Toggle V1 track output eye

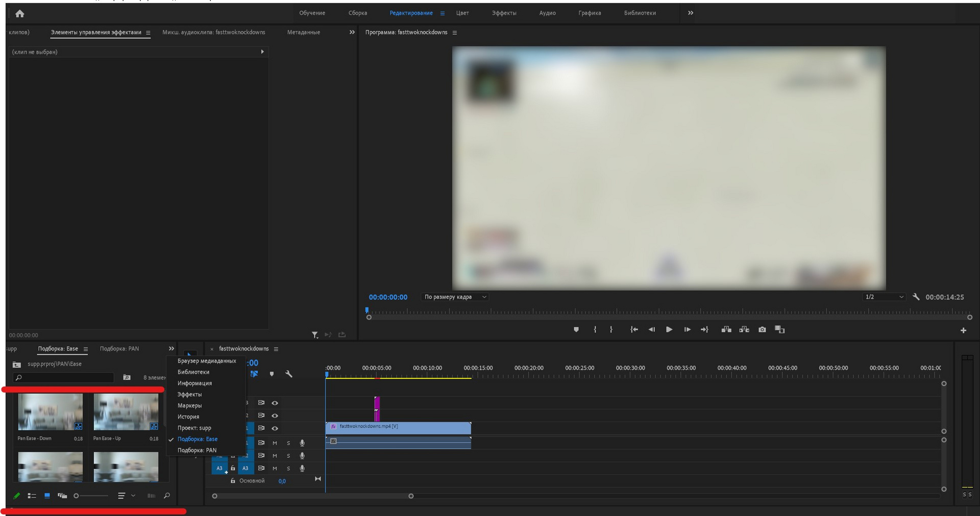(x=275, y=429)
